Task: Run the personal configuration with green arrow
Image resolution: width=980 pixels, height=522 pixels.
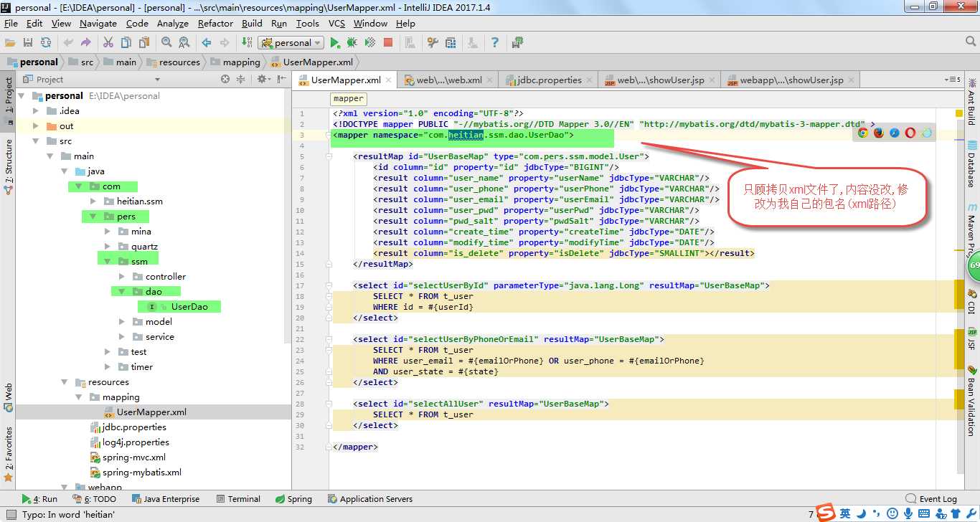Action: (x=334, y=43)
